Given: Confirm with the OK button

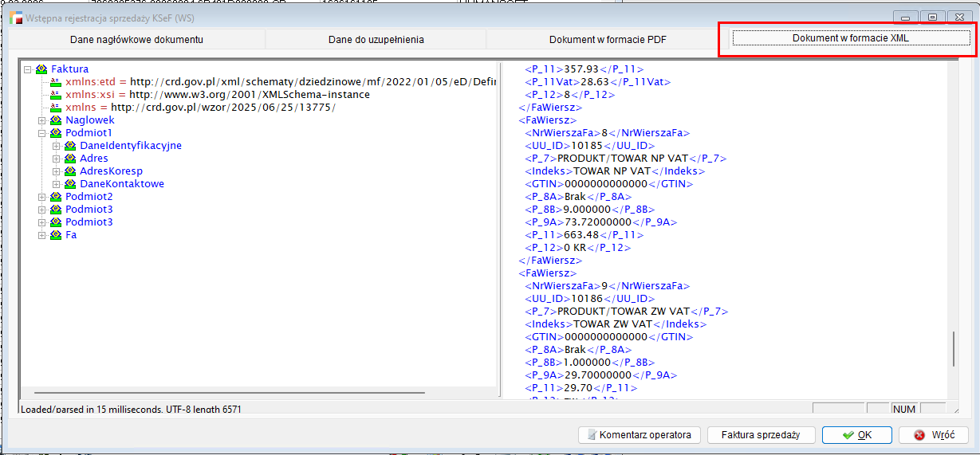Looking at the screenshot, I should [x=857, y=435].
